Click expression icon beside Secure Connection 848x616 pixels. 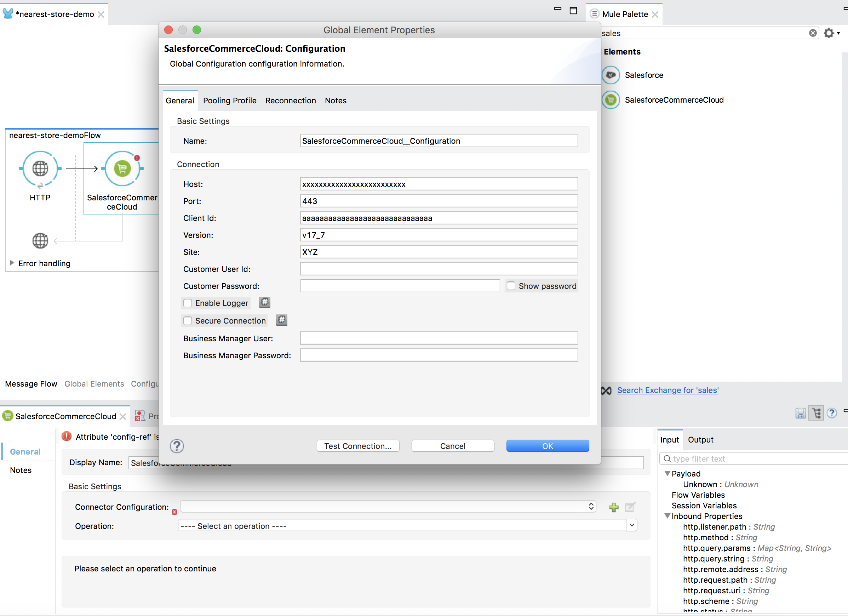pos(281,320)
